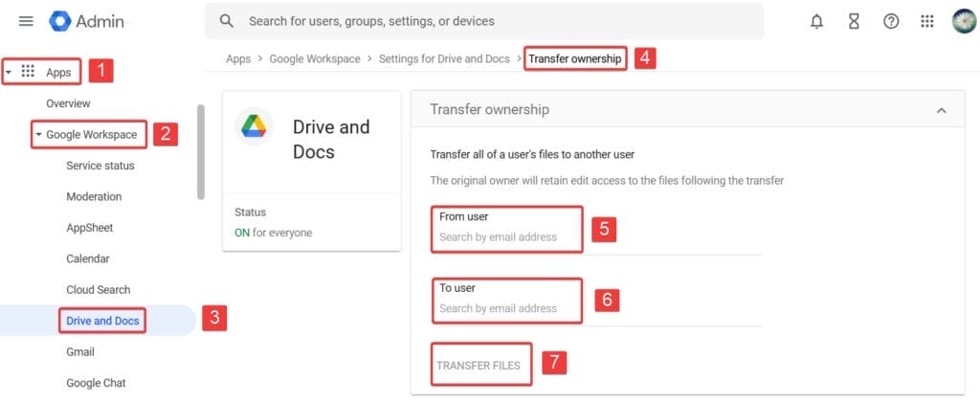
Task: Click the From user email field
Action: tap(596, 236)
